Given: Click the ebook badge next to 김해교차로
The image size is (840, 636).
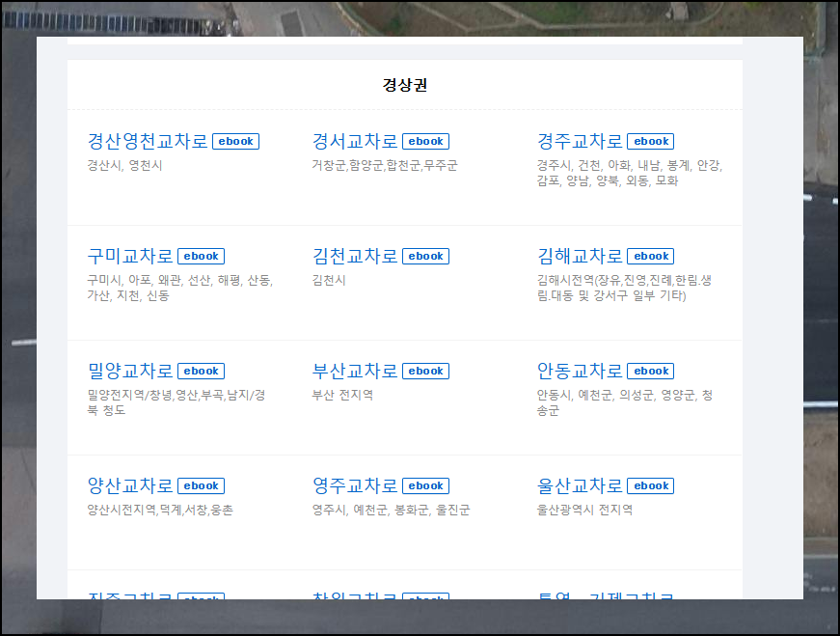Looking at the screenshot, I should (x=651, y=257).
